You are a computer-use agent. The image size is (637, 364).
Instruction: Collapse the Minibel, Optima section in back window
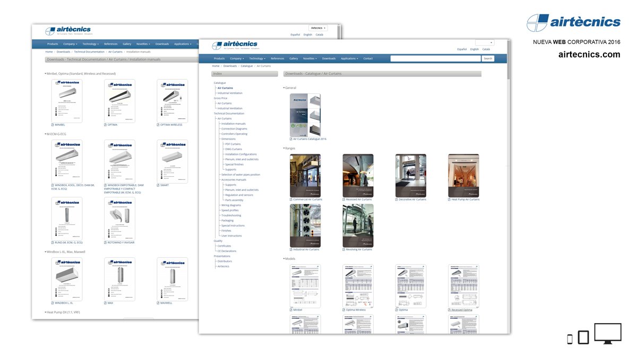pyautogui.click(x=45, y=74)
